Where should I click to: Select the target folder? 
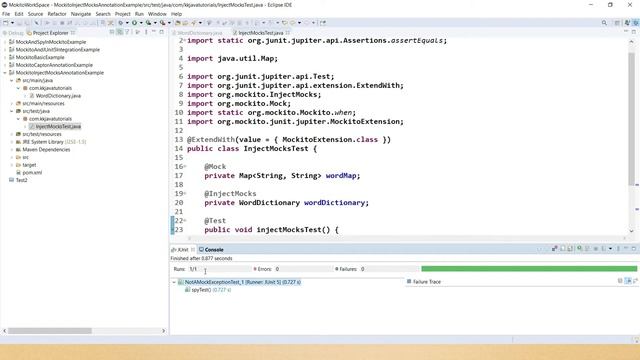pyautogui.click(x=29, y=165)
